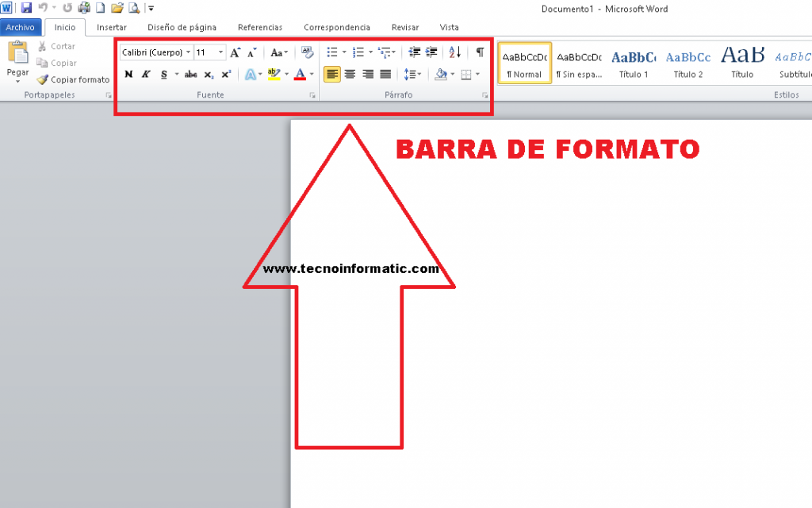The height and width of the screenshot is (508, 812).
Task: Click Cortar to cut selection
Action: (x=57, y=46)
